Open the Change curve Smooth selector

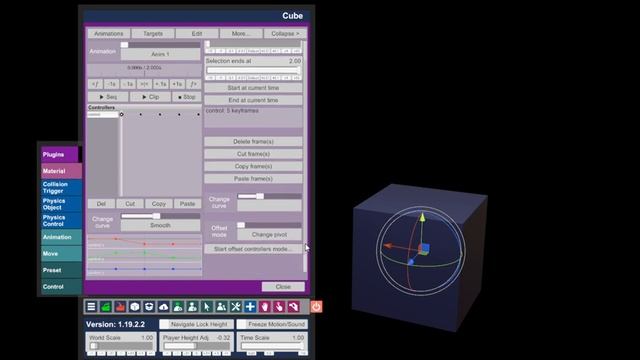[x=160, y=225]
